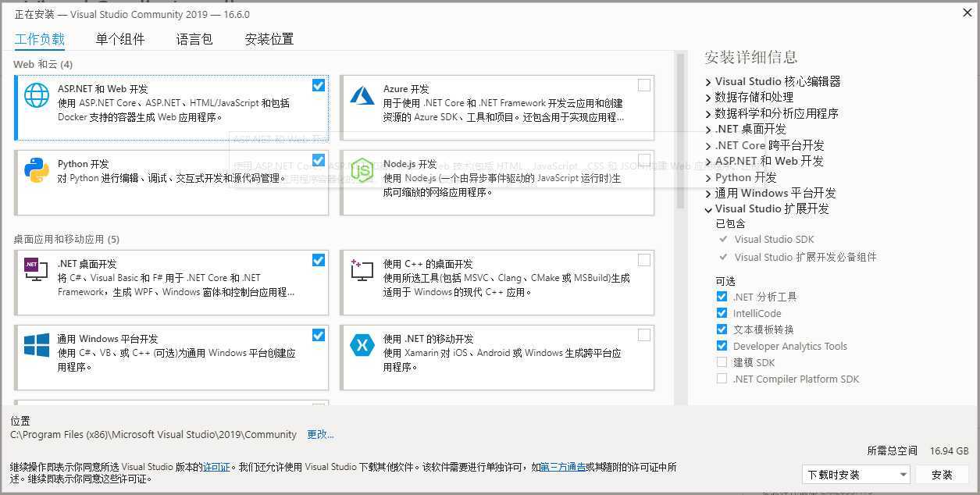Uncheck the .NET 桌面开发 workload
This screenshot has width=980, height=495.
(319, 261)
